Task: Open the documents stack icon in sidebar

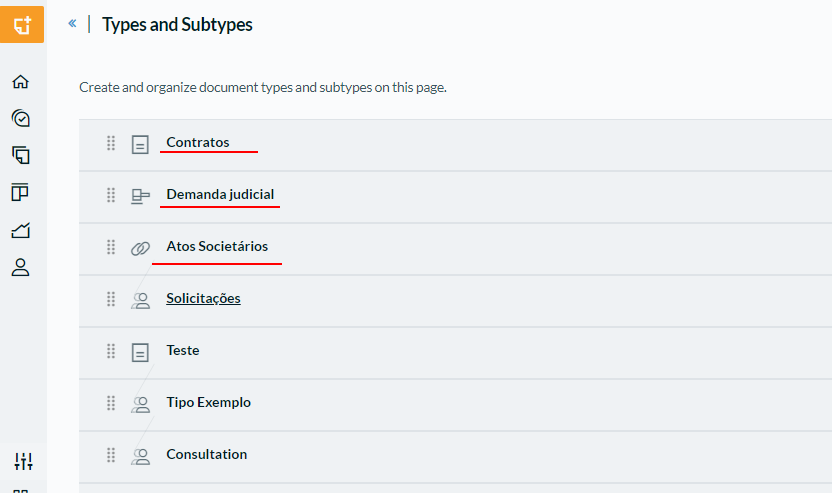Action: coord(21,155)
